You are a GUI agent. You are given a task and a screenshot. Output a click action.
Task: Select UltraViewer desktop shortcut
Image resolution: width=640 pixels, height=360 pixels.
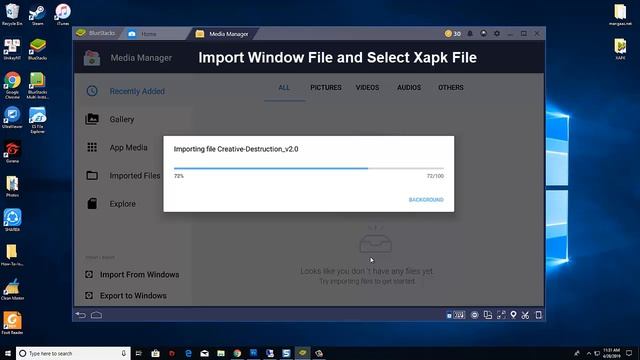pos(12,118)
